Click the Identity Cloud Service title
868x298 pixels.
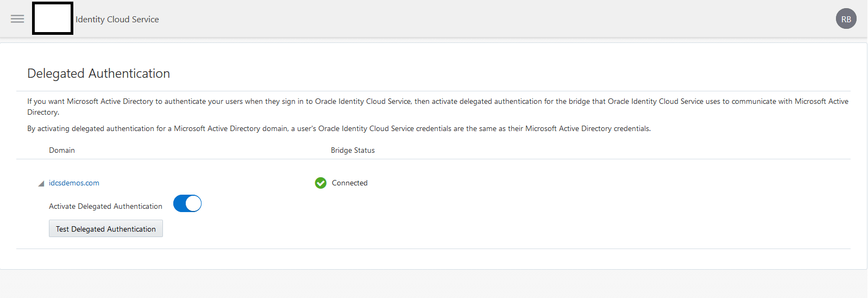[x=117, y=20]
